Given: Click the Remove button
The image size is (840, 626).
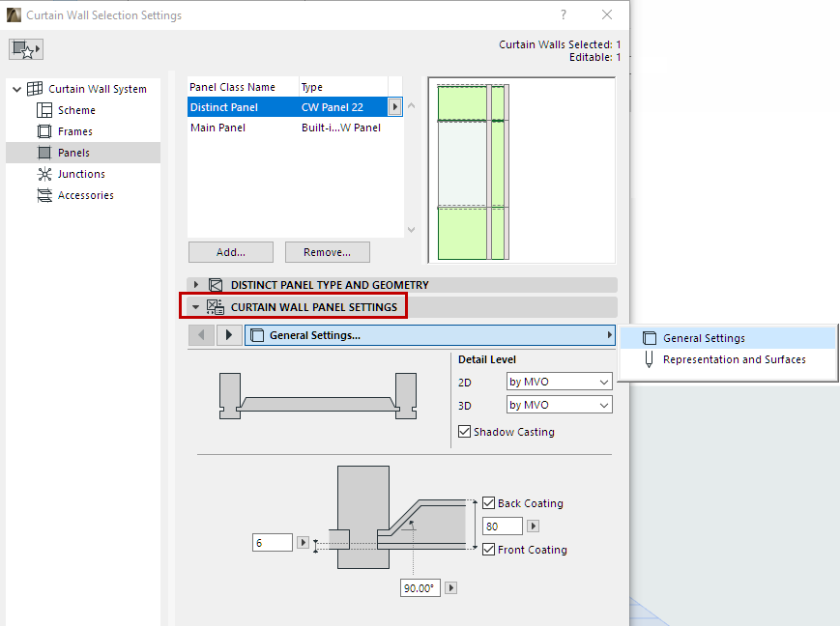Looking at the screenshot, I should tap(327, 251).
